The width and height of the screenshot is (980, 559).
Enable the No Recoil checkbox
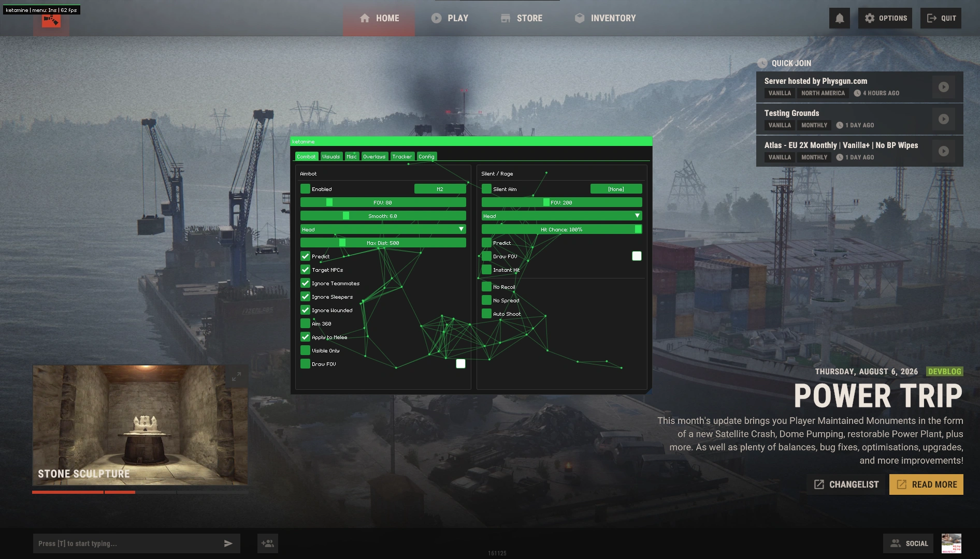coord(486,287)
